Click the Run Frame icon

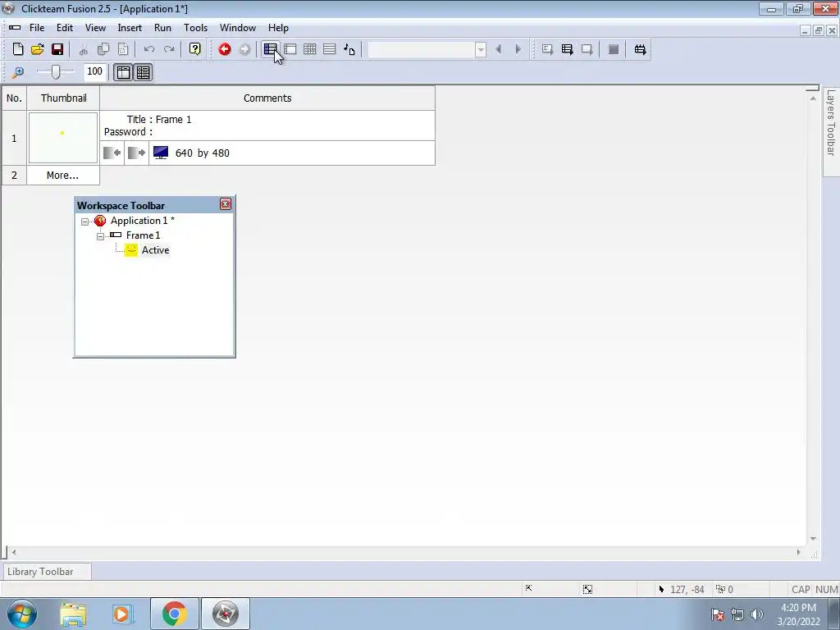click(x=587, y=49)
